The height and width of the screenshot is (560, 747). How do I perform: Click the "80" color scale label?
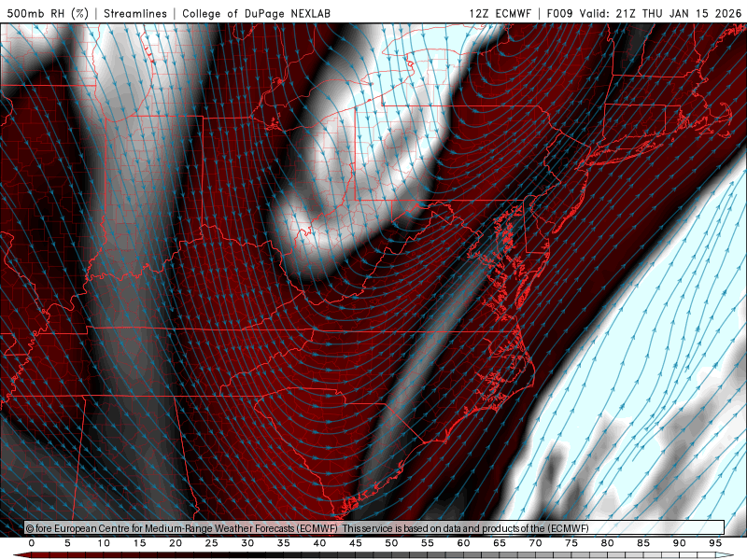[608, 543]
